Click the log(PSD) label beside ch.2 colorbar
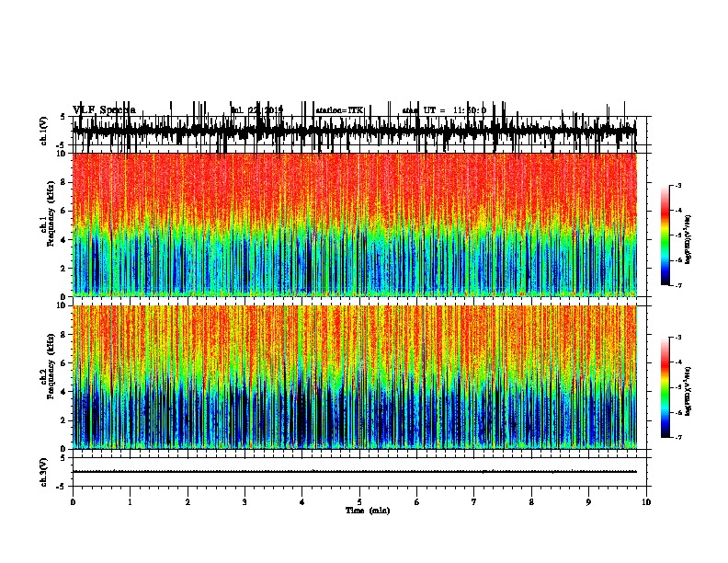The image size is (728, 563). 688,391
